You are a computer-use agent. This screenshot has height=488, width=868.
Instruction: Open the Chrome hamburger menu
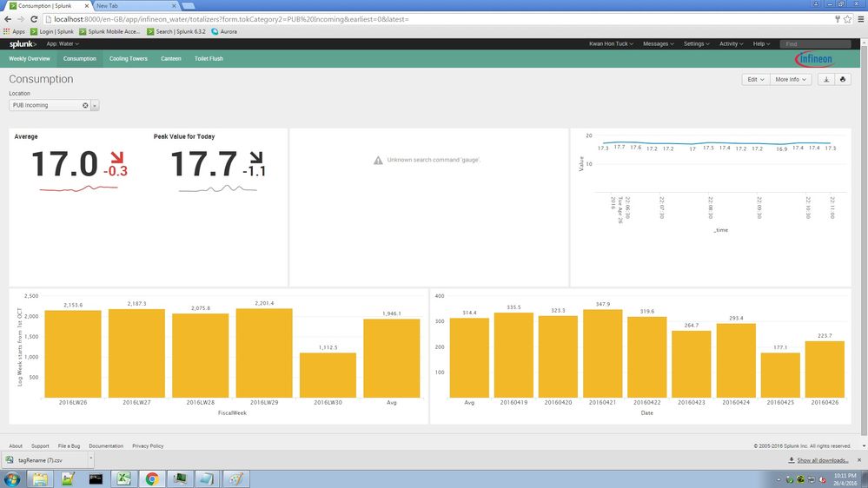[x=858, y=18]
